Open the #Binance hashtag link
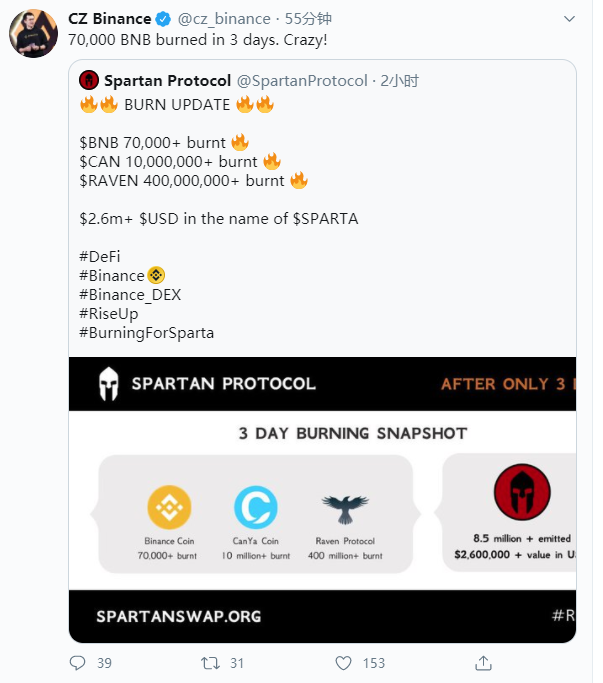The height and width of the screenshot is (683, 603). 111,275
